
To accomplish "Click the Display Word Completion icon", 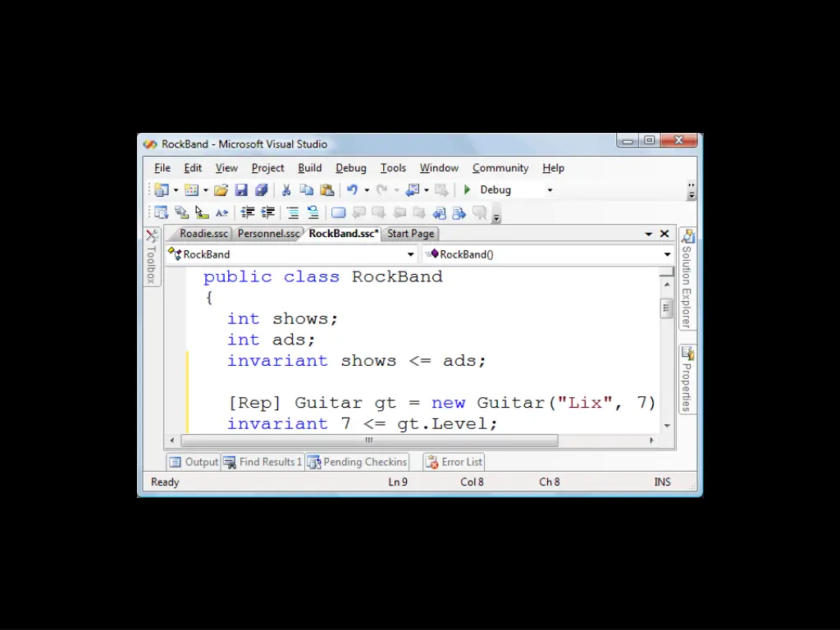I will 221,212.
